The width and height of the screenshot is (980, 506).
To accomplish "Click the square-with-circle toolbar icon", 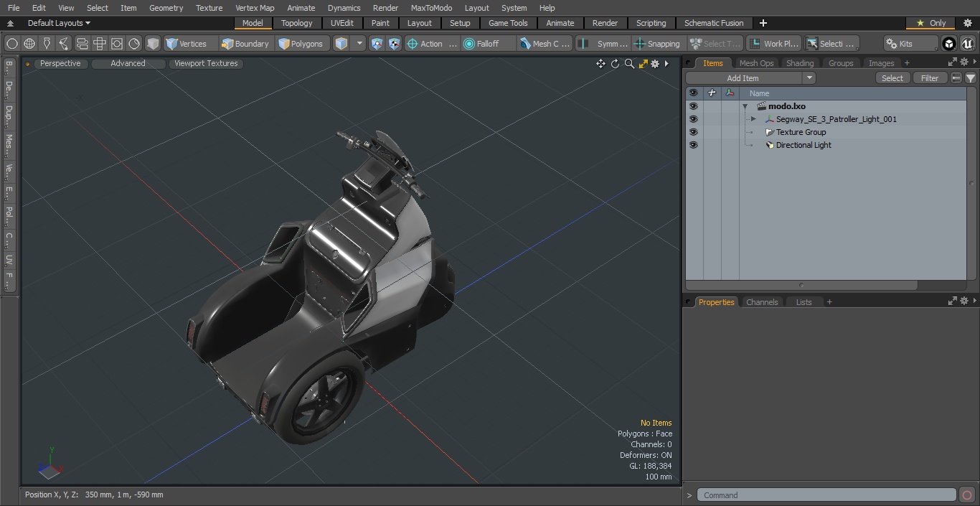I will [x=117, y=44].
